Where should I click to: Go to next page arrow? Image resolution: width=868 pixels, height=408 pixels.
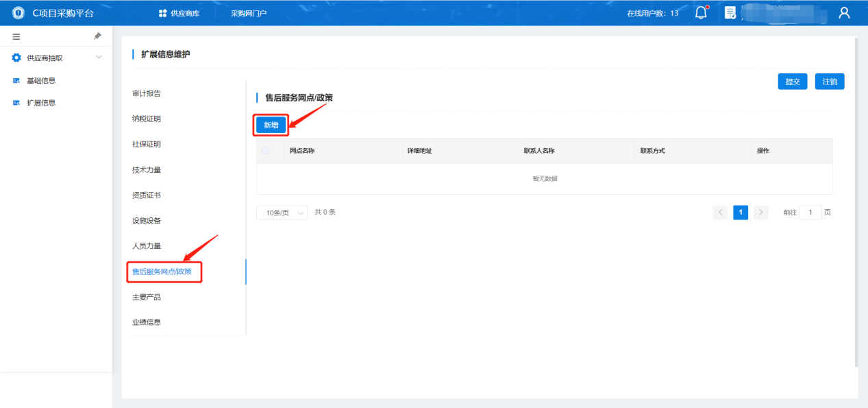pos(760,213)
